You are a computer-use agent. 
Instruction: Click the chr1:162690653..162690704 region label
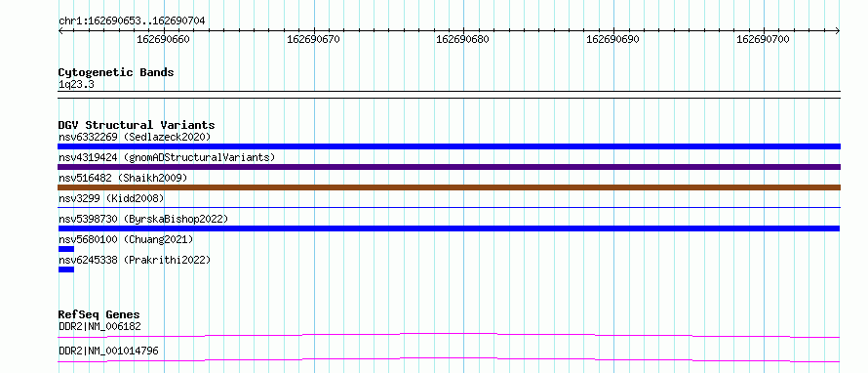[132, 21]
